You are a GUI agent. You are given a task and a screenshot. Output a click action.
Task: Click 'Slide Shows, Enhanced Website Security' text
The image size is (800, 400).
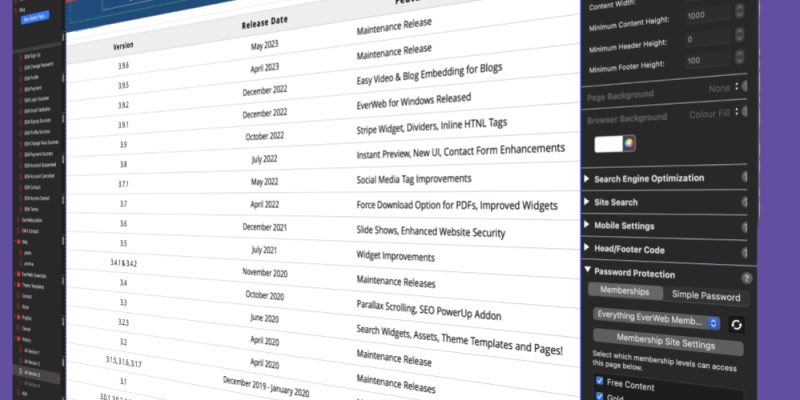pos(431,231)
